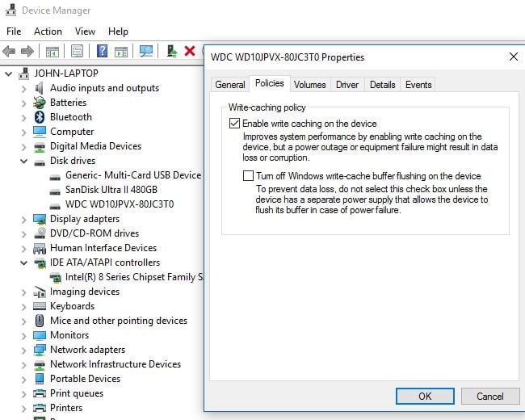Click the Print queues printer icon
Image resolution: width=525 pixels, height=420 pixels.
point(40,393)
